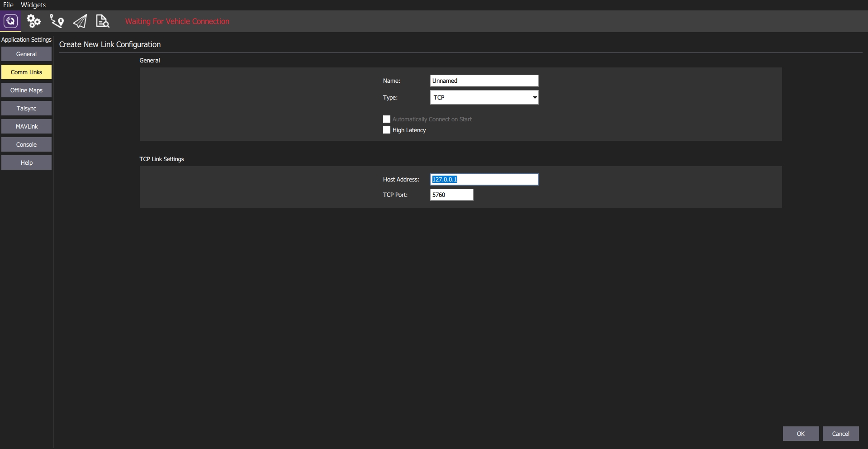The image size is (868, 449).
Task: Go to the MAVLink settings page
Action: (26, 127)
